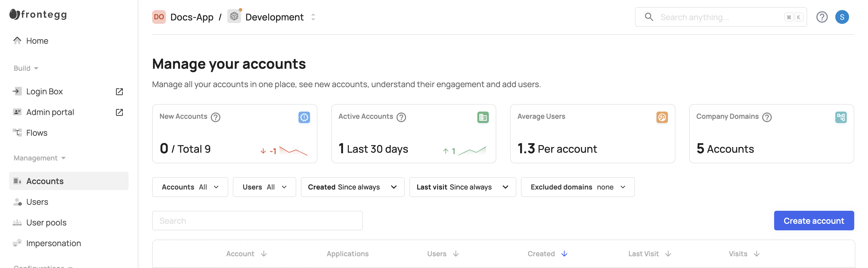This screenshot has height=268, width=868.
Task: Collapse the Management sidebar section
Action: (39, 158)
